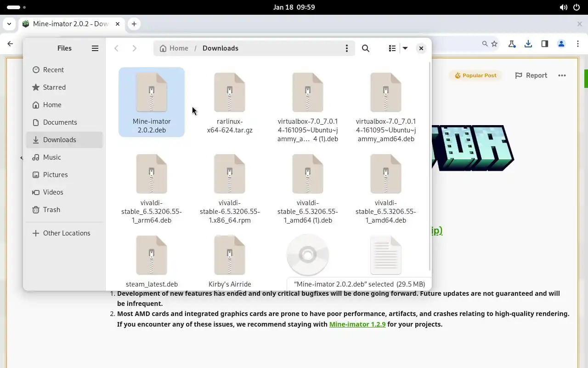588x368 pixels.
Task: Select the Kirby's Airride file
Action: pos(230,261)
